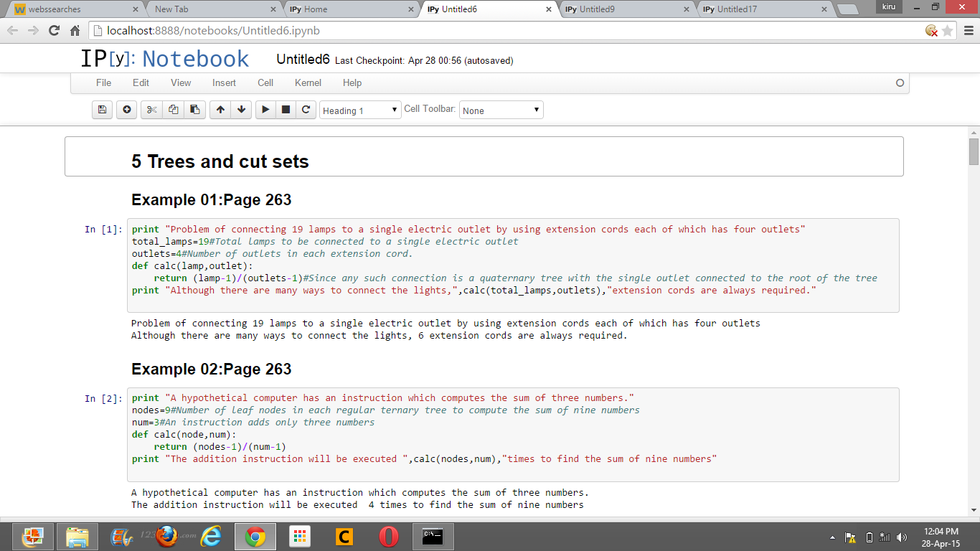Expand the Cell Toolbar dropdown showing None
The height and width of the screenshot is (551, 980).
pyautogui.click(x=501, y=110)
